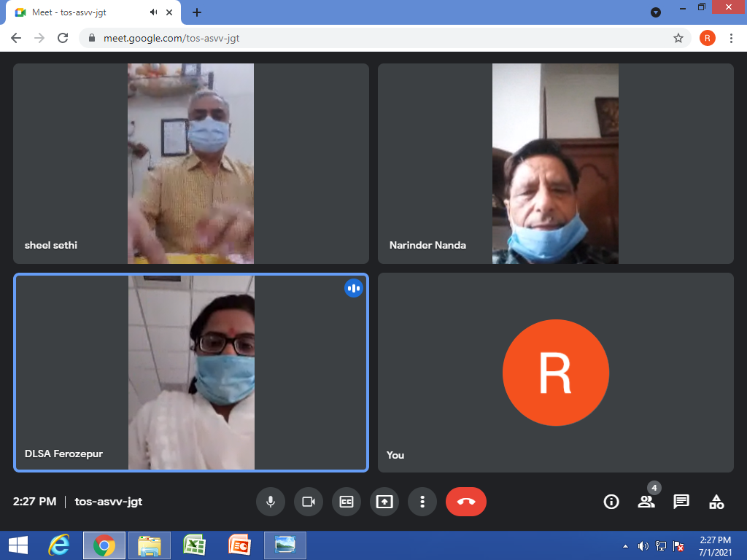Open Excel from the Windows taskbar
The image size is (747, 560).
coord(194,545)
